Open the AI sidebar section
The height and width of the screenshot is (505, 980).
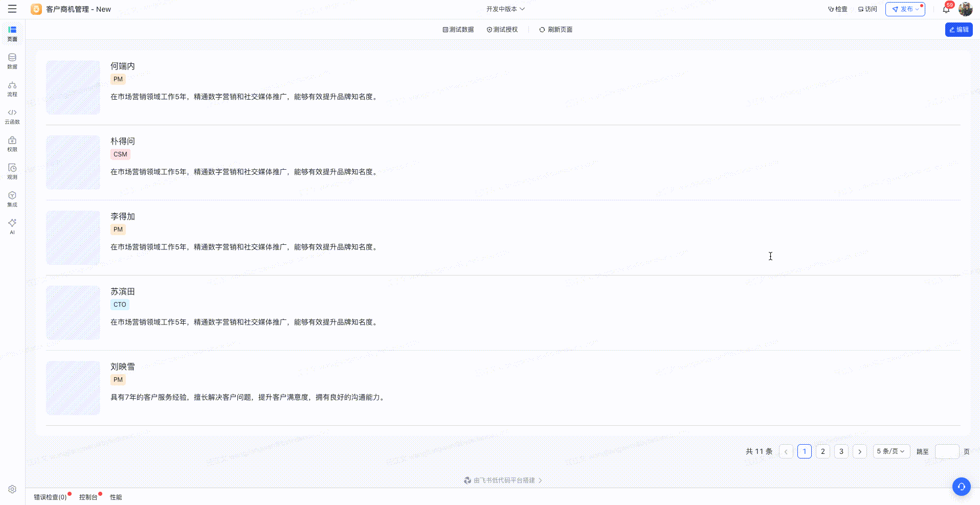pyautogui.click(x=12, y=226)
